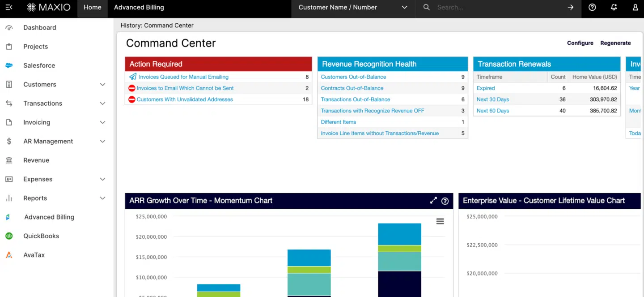
Task: Open the ARR chart hamburger export menu
Action: pyautogui.click(x=440, y=221)
